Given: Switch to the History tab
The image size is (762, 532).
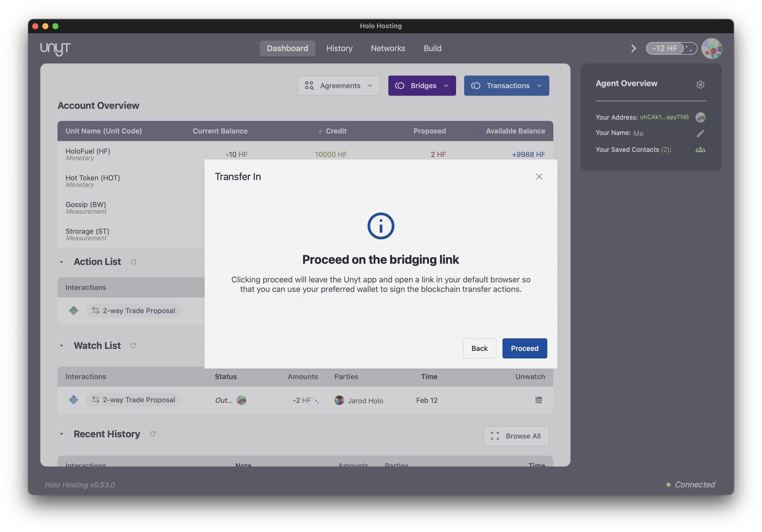Looking at the screenshot, I should pos(339,48).
